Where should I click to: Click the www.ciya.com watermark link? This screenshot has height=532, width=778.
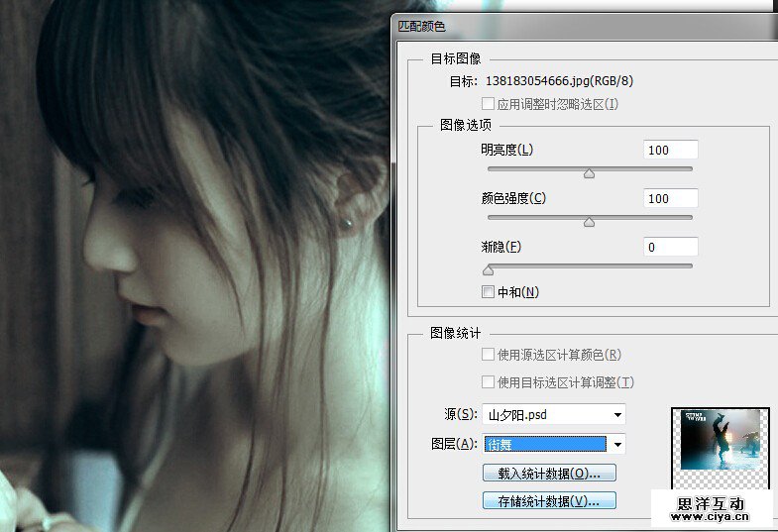tap(712, 516)
